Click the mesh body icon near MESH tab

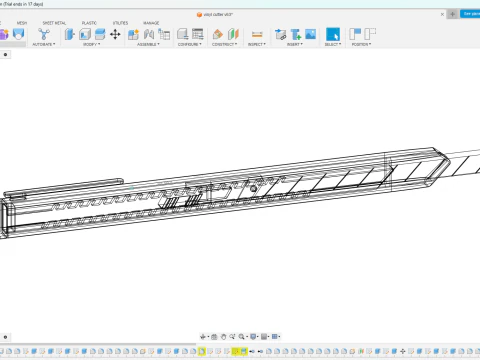coord(19,34)
